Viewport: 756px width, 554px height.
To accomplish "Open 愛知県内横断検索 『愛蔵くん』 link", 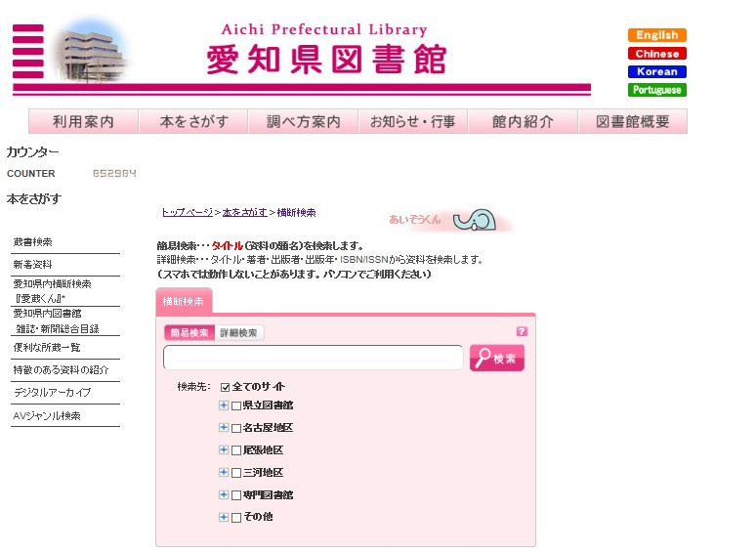I will (52, 291).
